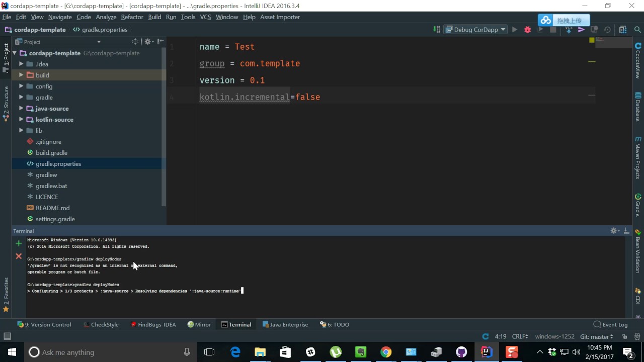Open the File menu
644x362 pixels.
click(x=7, y=17)
